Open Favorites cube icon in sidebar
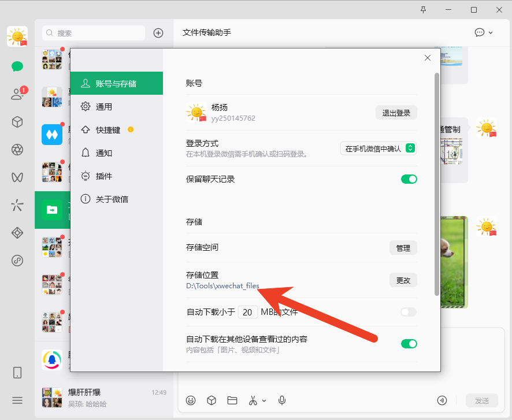This screenshot has width=512, height=420. point(17,122)
